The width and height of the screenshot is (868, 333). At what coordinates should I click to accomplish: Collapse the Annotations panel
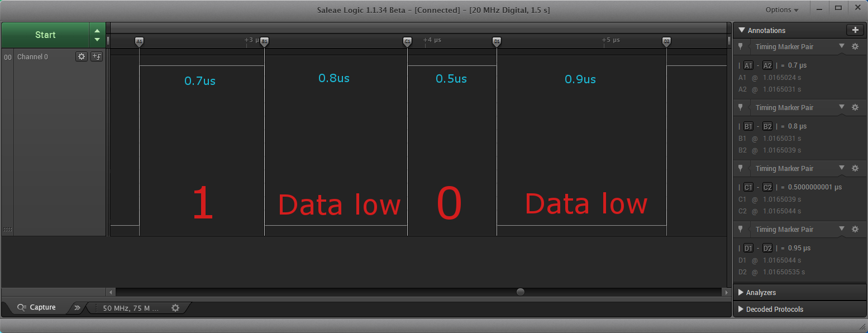point(742,30)
